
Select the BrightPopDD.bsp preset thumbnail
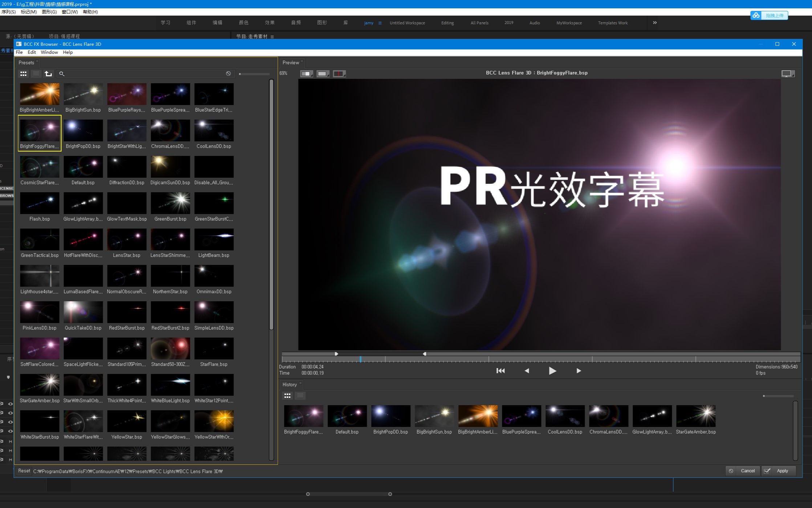tap(83, 130)
